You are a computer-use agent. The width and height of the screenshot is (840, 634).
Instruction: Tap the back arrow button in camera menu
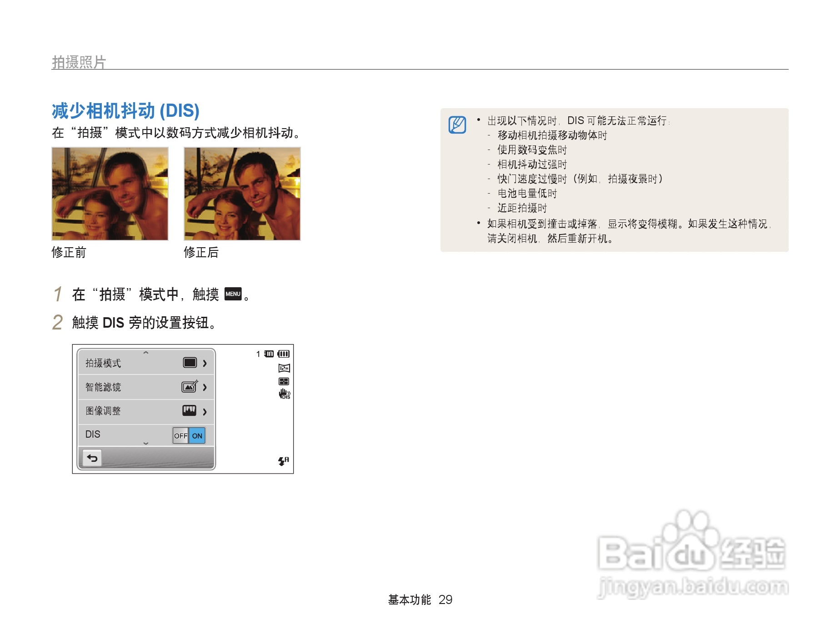point(92,458)
